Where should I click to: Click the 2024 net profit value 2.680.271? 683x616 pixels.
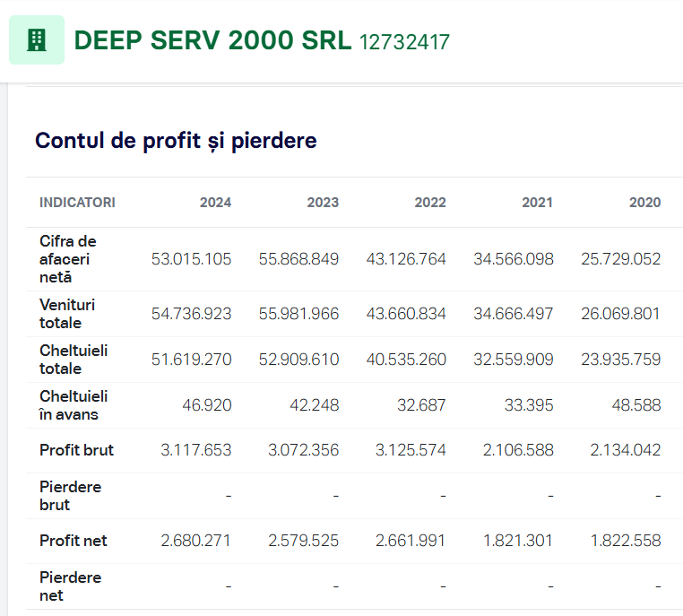[x=195, y=541]
